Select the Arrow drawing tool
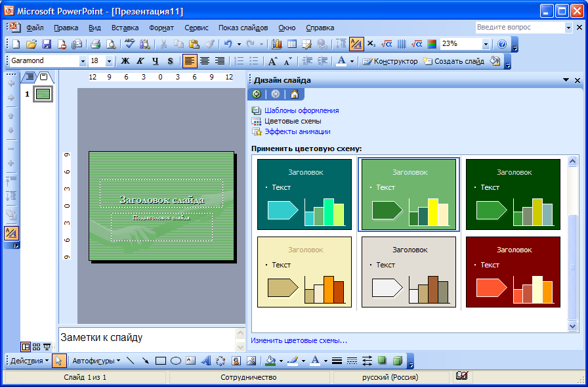 (146, 361)
